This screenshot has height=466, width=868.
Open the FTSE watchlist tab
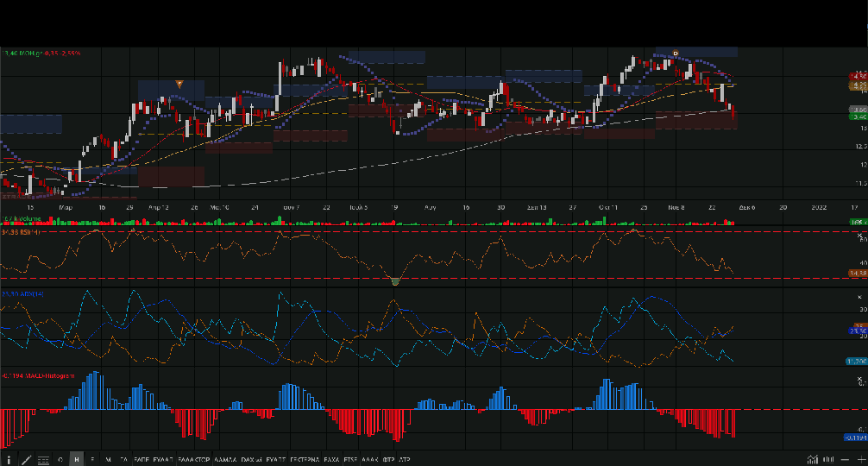tap(350, 460)
